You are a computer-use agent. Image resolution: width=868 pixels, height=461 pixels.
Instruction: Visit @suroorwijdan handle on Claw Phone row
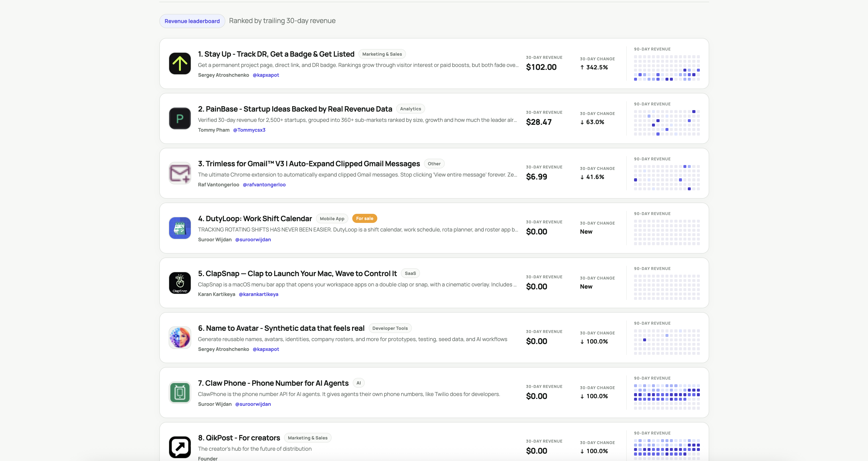253,404
